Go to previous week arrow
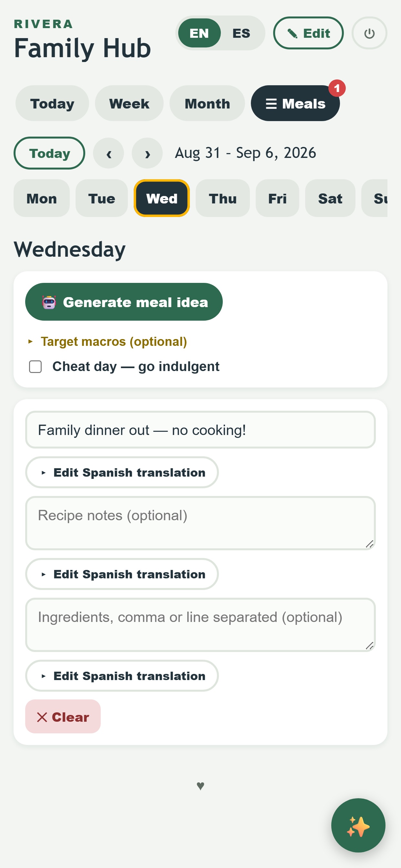This screenshot has height=868, width=401. (x=108, y=153)
